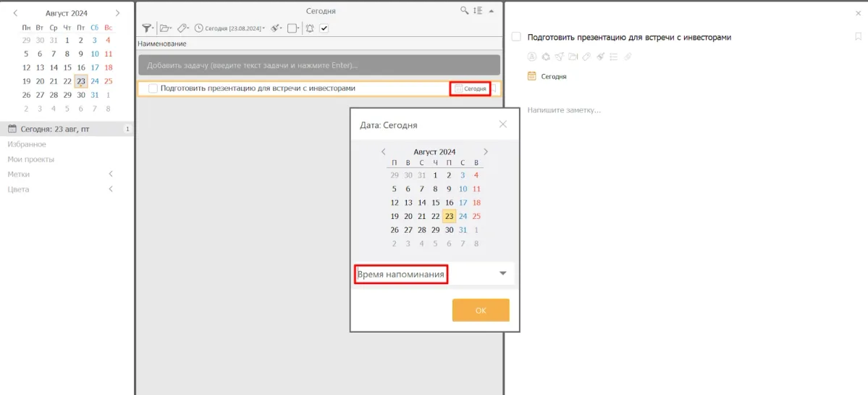This screenshot has height=395, width=868.
Task: Check off the task in the task list
Action: coord(153,88)
